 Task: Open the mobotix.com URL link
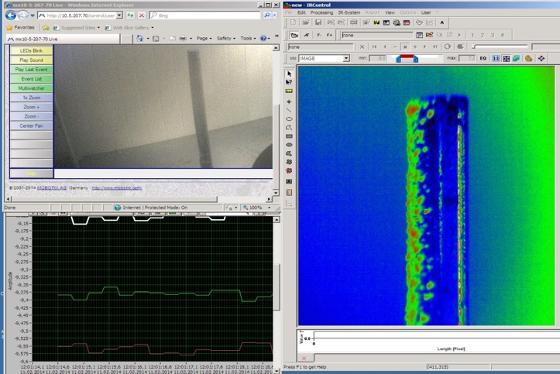point(117,188)
